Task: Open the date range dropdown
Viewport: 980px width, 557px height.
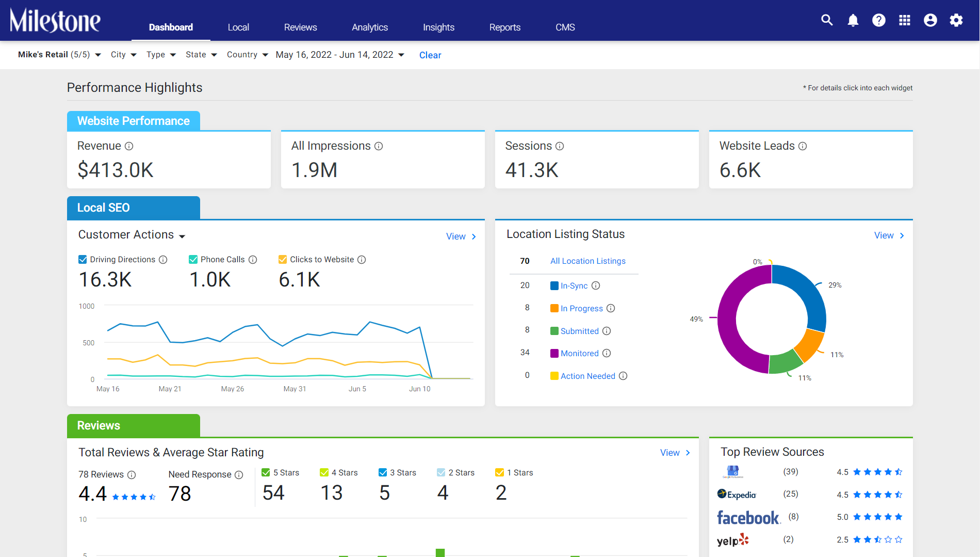Action: click(x=340, y=55)
